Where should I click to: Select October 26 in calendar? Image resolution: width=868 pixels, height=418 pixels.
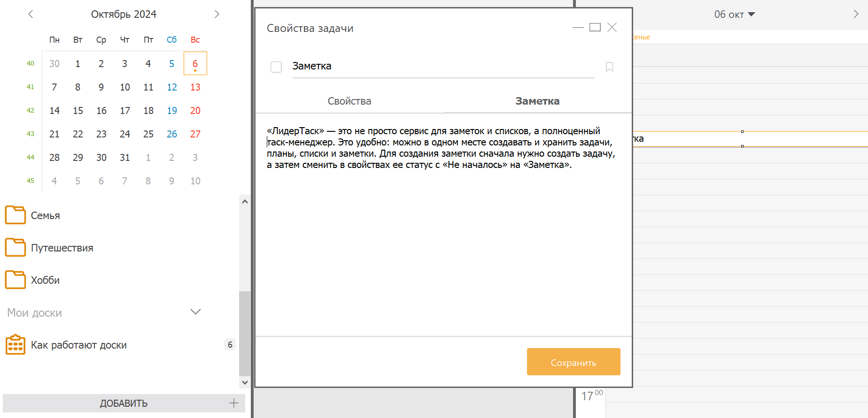[172, 134]
